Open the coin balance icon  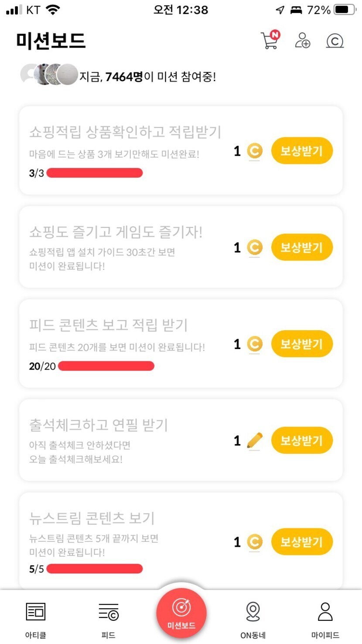(x=335, y=41)
